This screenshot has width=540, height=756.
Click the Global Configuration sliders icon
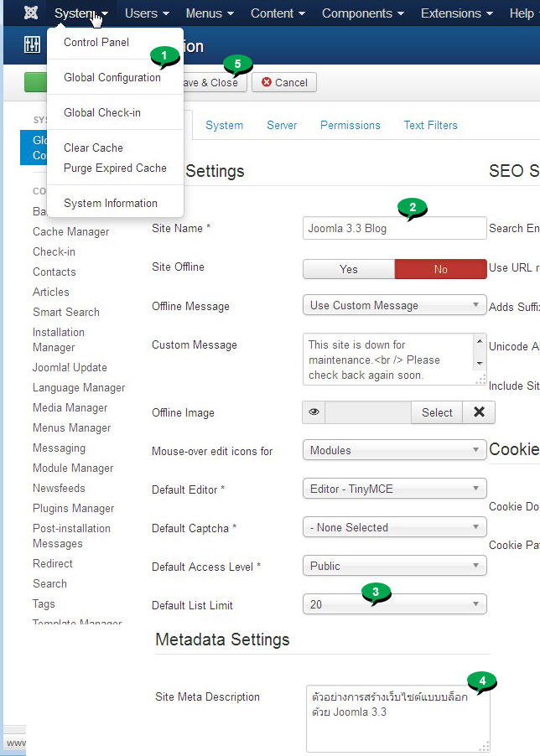[x=33, y=45]
